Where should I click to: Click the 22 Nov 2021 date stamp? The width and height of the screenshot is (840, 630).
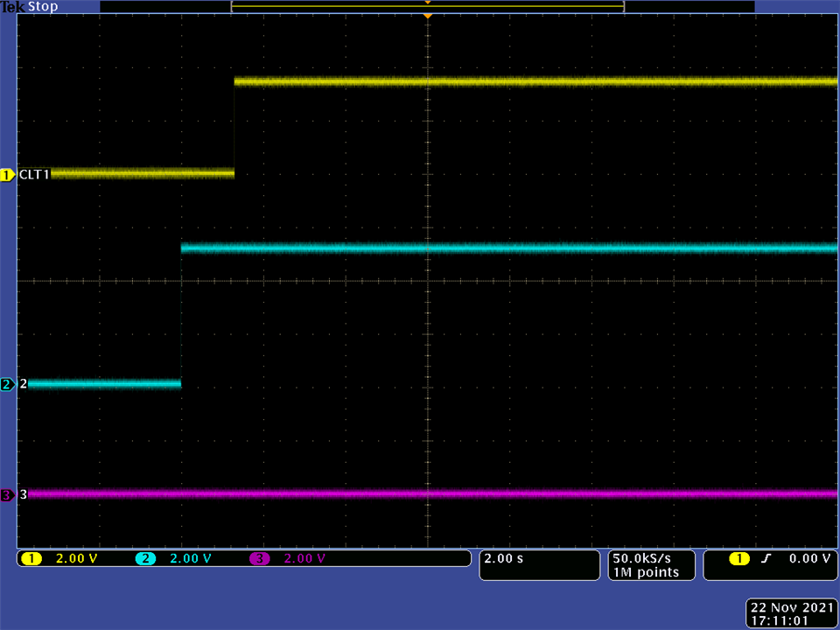(792, 607)
